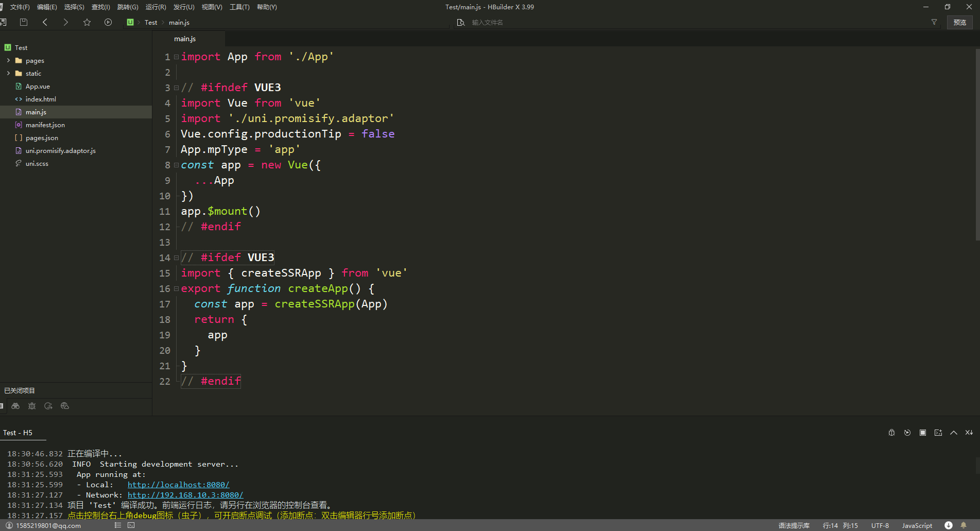The height and width of the screenshot is (531, 980).
Task: Click the file name search input field
Action: tap(515, 22)
